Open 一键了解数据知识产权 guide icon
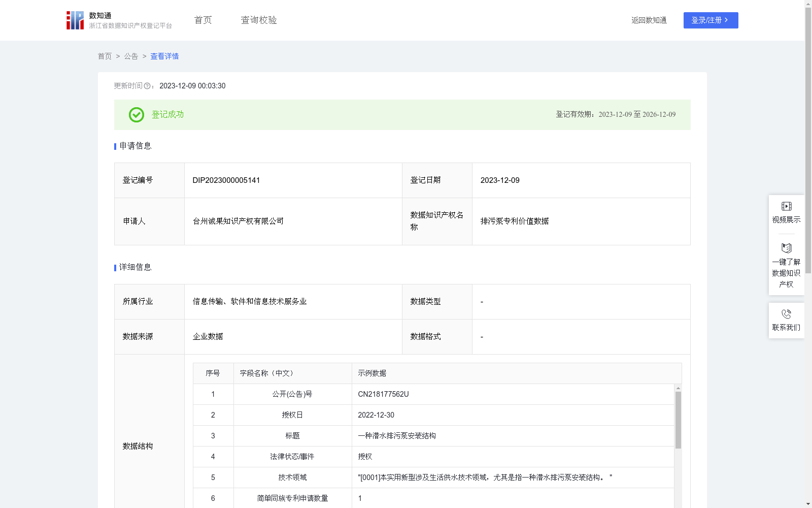The width and height of the screenshot is (812, 508). click(787, 248)
